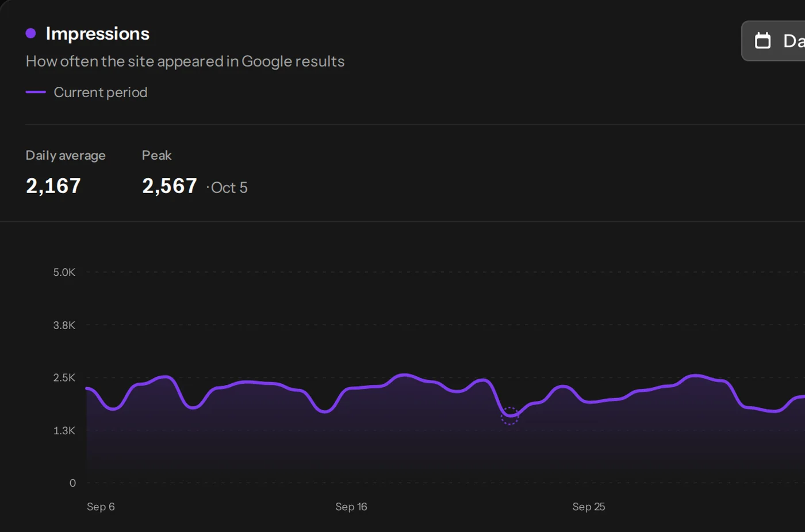Click the Sep 6 x-axis label

101,507
